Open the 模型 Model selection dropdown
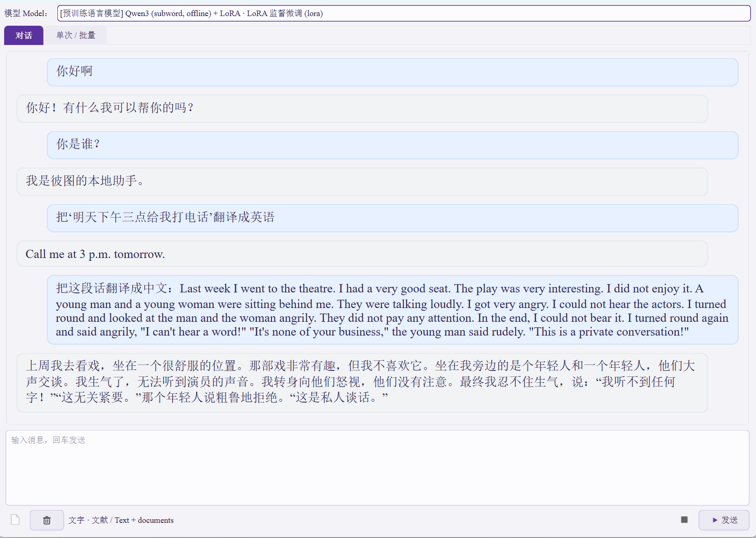This screenshot has height=538, width=756. coord(404,13)
